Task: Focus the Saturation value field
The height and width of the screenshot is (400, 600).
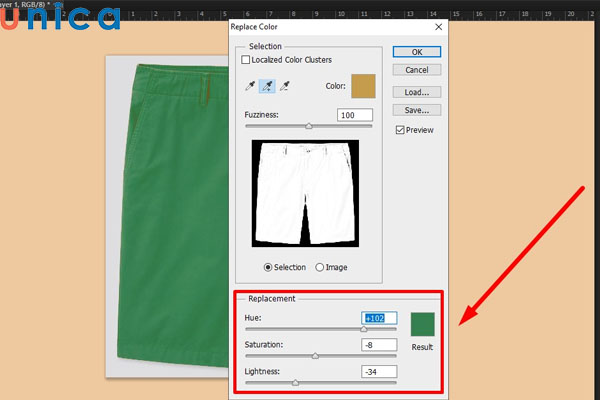Action: 379,345
